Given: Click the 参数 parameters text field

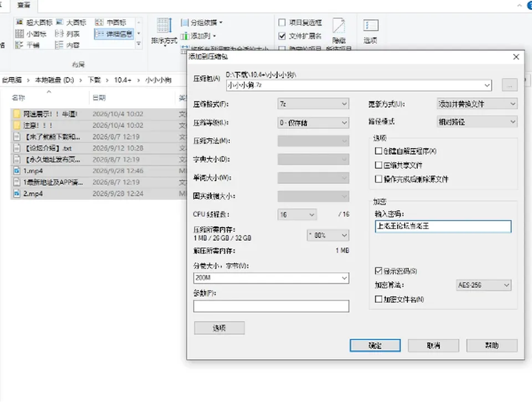Looking at the screenshot, I should 271,306.
